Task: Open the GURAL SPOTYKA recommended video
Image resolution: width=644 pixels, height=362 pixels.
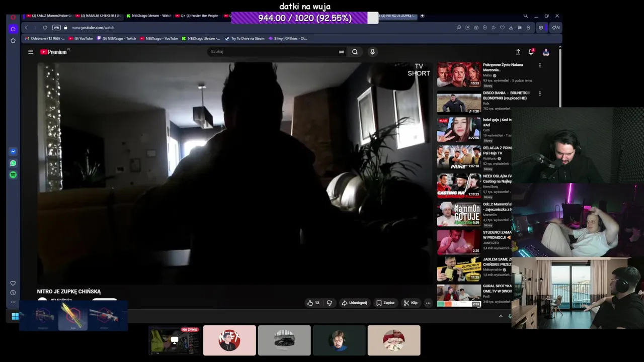Action: coord(459,296)
